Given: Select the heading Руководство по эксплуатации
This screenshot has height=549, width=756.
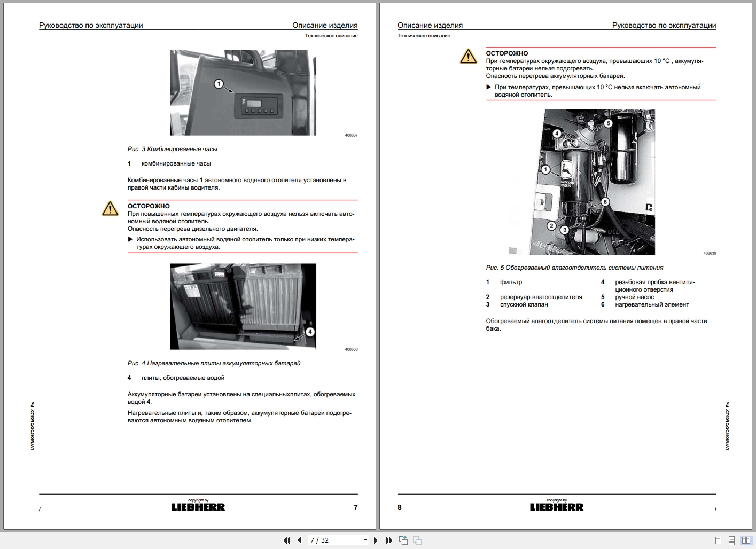Looking at the screenshot, I should click(x=91, y=25).
